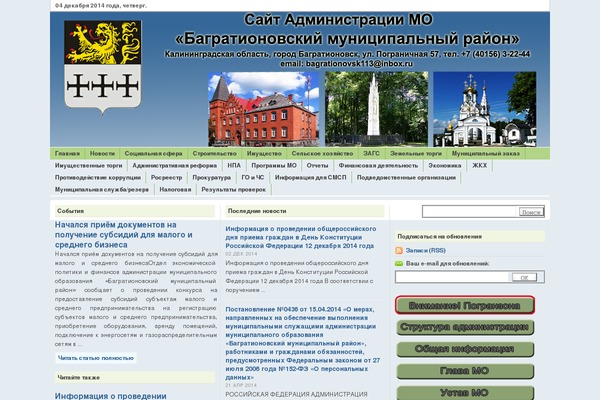Go to the Налоговая section
Screen dimensions: 600x400
pos(175,189)
